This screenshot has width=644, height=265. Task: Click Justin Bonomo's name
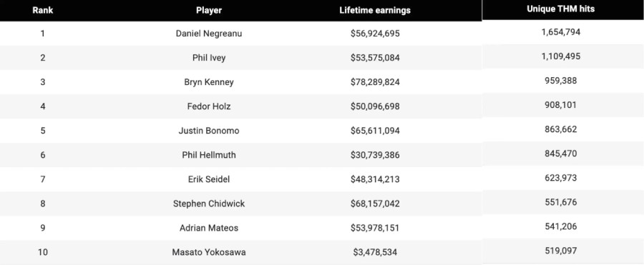click(x=209, y=131)
